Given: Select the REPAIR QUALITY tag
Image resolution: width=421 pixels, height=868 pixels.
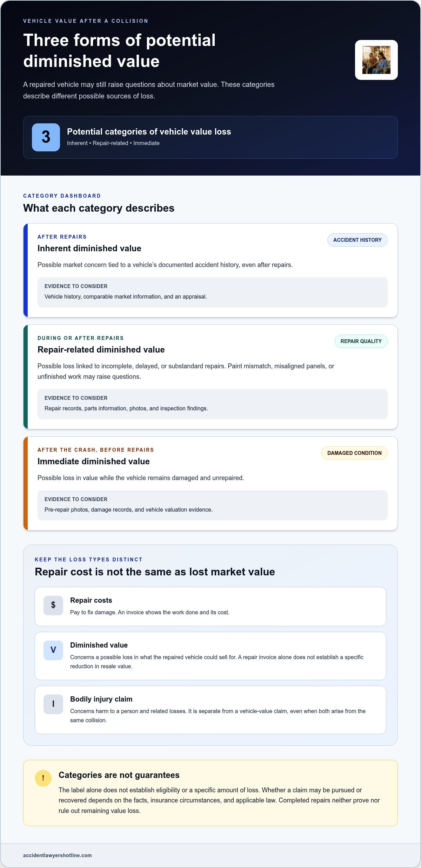Looking at the screenshot, I should 361,341.
